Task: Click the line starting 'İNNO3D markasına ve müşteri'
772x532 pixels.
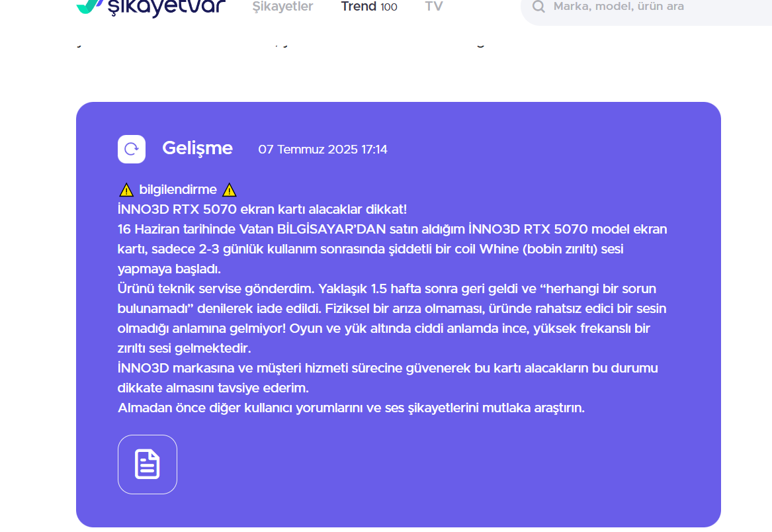Action: (x=388, y=368)
